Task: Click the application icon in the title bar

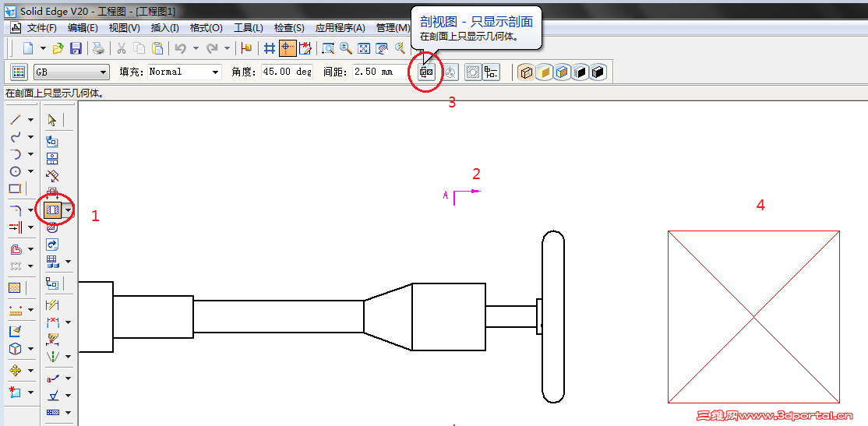Action: pyautogui.click(x=9, y=11)
